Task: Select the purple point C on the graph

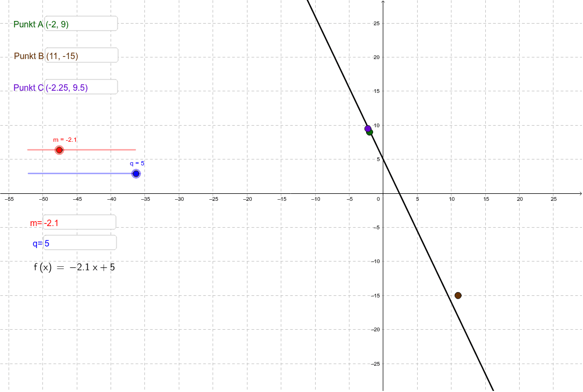Action: [x=368, y=129]
